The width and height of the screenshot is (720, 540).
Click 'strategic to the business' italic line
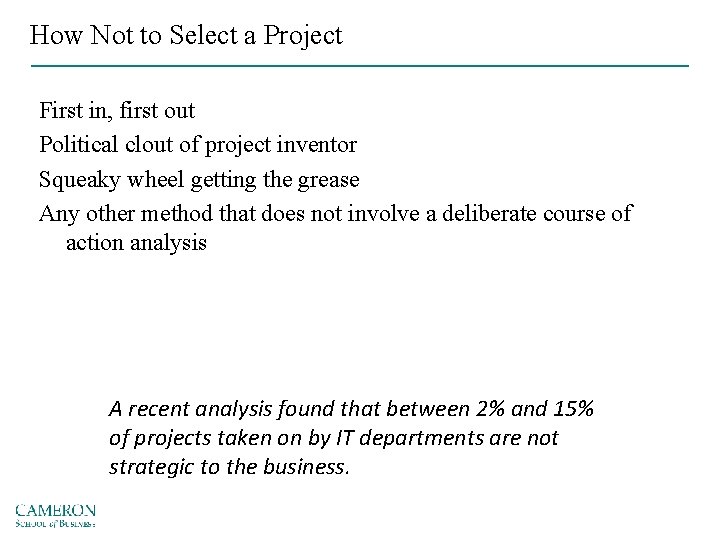230,468
